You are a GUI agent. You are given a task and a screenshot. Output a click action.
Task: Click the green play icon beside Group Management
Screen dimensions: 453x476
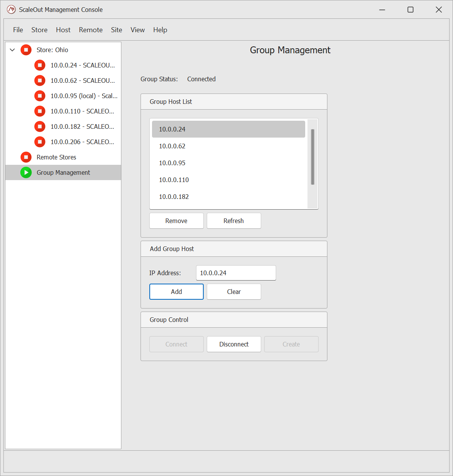point(26,172)
